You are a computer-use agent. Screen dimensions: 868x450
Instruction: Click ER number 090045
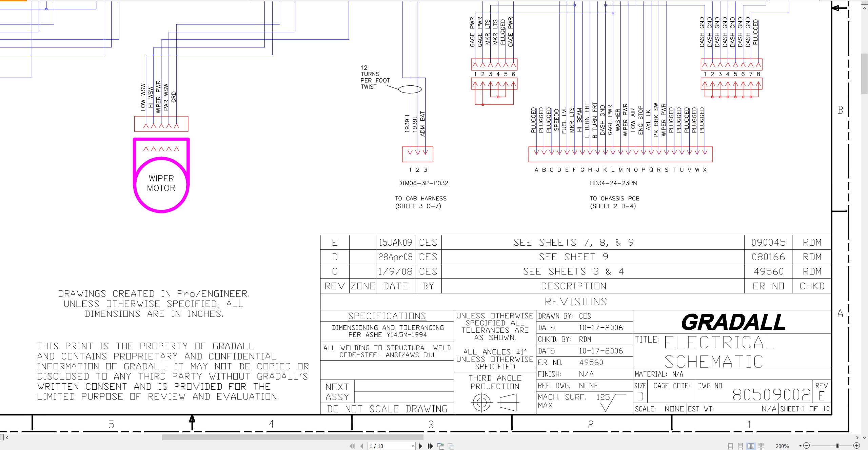coord(768,243)
